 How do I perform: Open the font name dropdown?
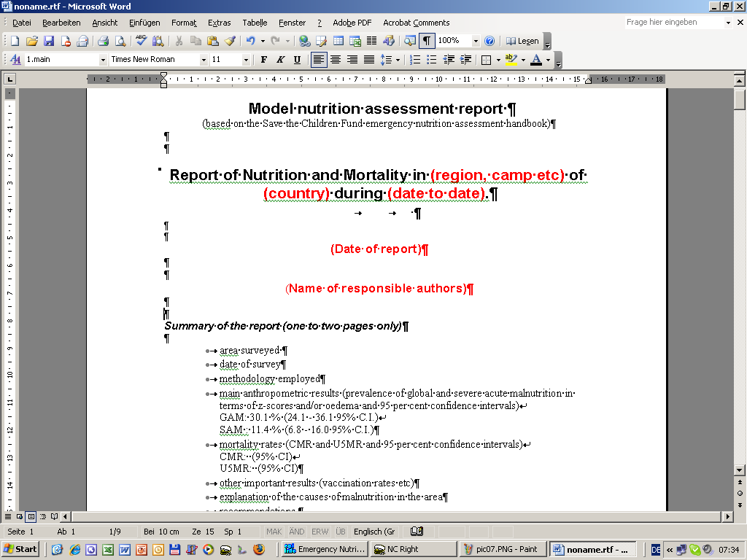[x=204, y=60]
